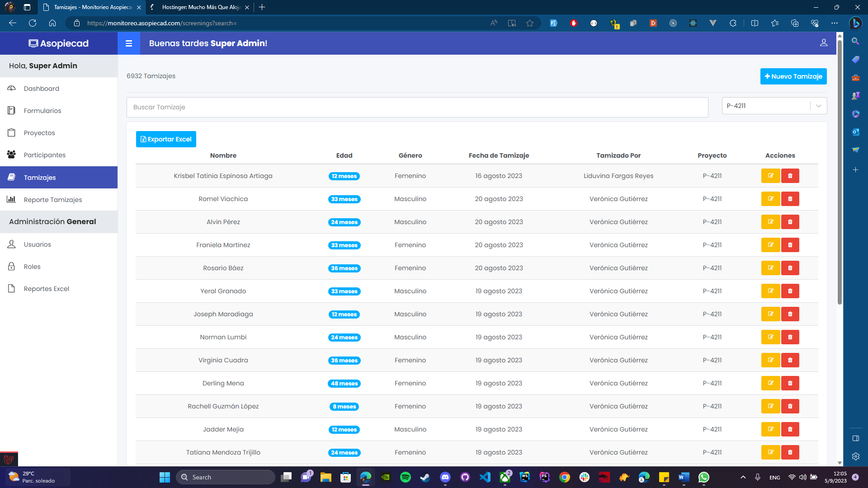Add page to favorites with star icon
The image size is (868, 488).
(x=530, y=23)
